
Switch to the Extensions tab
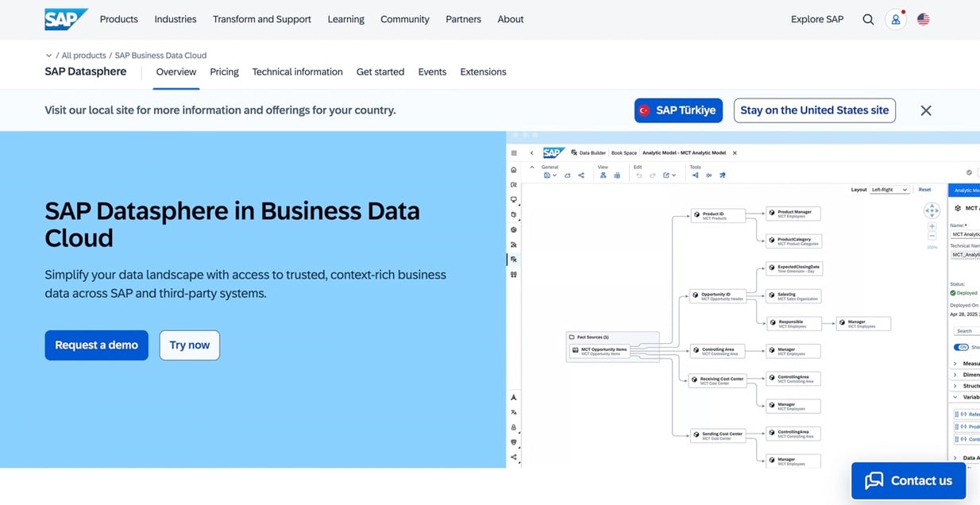pos(483,71)
